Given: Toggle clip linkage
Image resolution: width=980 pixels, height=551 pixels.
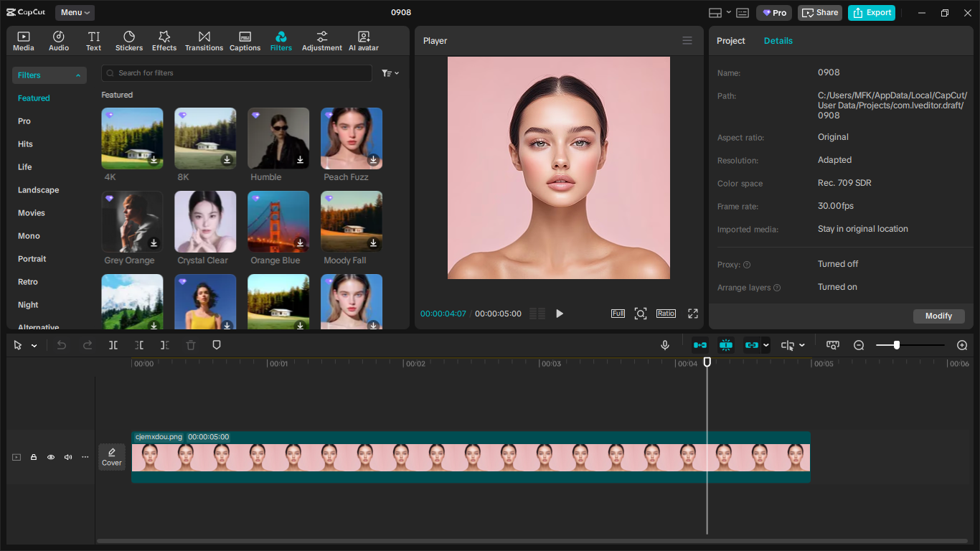Looking at the screenshot, I should 751,345.
